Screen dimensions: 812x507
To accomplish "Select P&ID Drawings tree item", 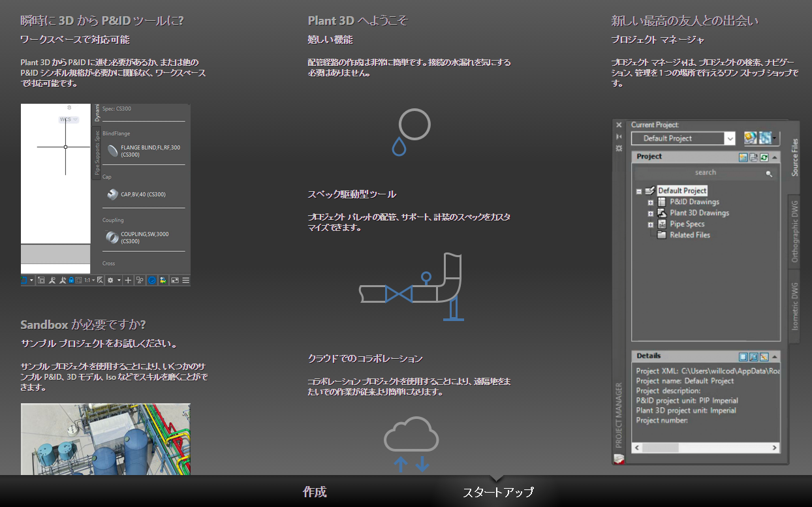I will 695,202.
